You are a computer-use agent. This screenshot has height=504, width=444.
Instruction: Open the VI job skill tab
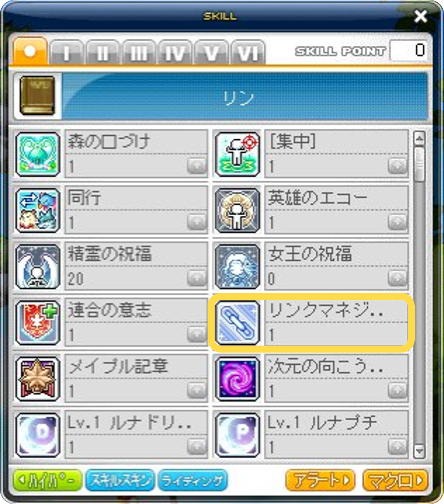247,52
